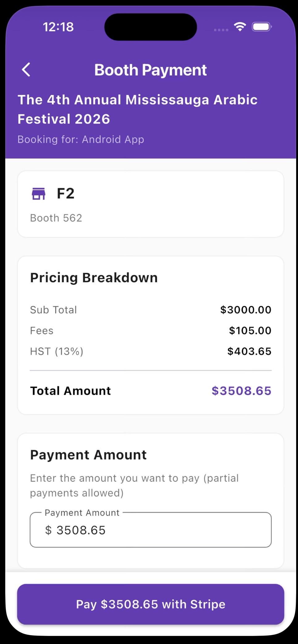298x644 pixels.
Task: Click the cellular signal dots
Action: 221,30
